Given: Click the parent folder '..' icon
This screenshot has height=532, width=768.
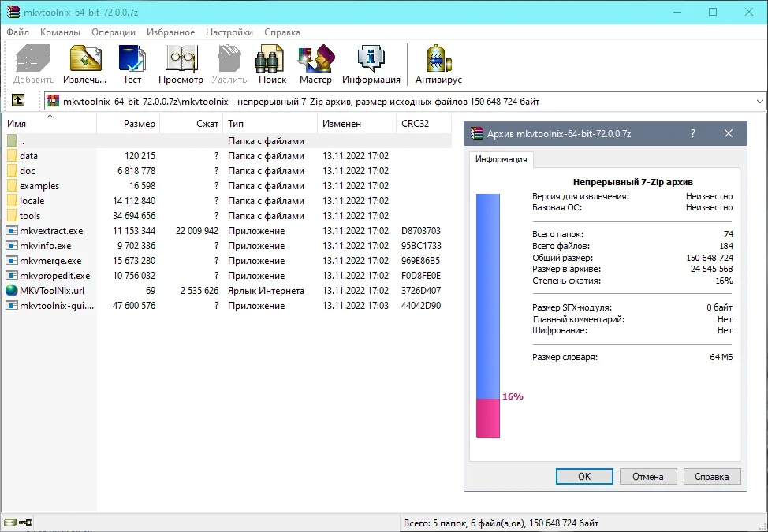Looking at the screenshot, I should (x=13, y=141).
